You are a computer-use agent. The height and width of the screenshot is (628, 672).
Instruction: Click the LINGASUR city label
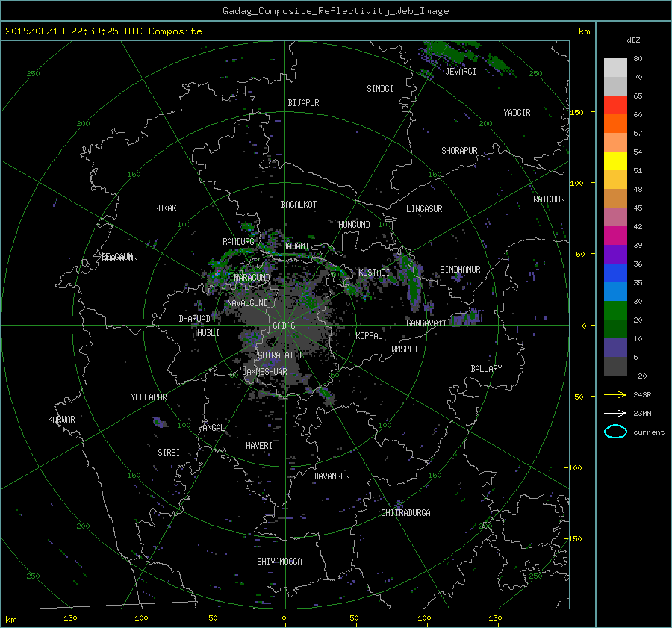424,209
